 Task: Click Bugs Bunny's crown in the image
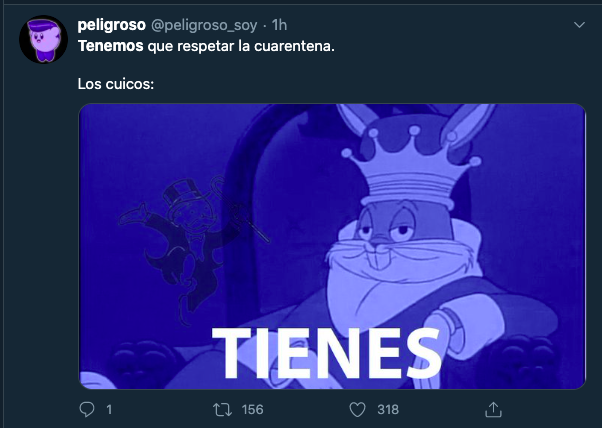[x=411, y=167]
